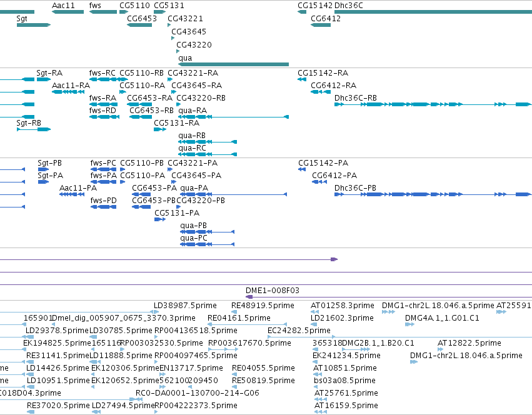The image size is (532, 415).
Task: Select the qua-RC transcript label
Action: pyautogui.click(x=192, y=148)
